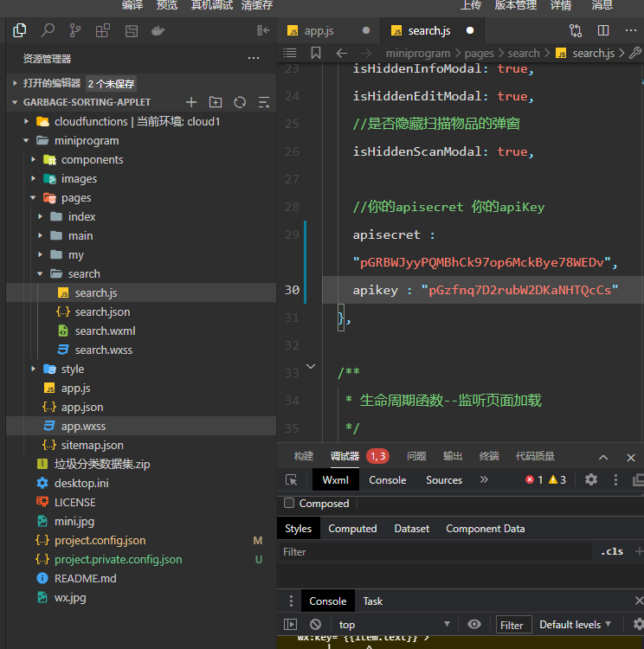Open project.config.json file

[100, 540]
